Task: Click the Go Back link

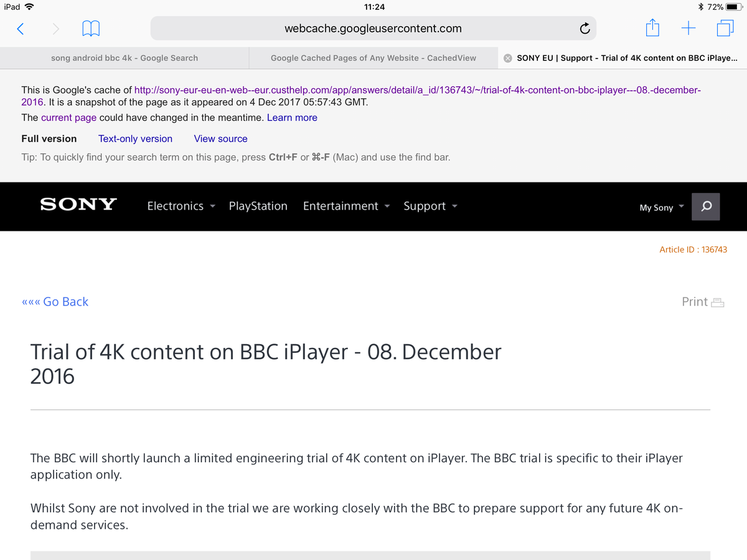Action: coord(55,302)
